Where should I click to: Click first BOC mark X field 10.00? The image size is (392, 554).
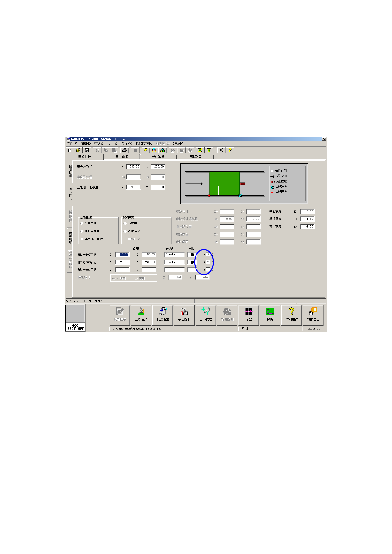(122, 254)
